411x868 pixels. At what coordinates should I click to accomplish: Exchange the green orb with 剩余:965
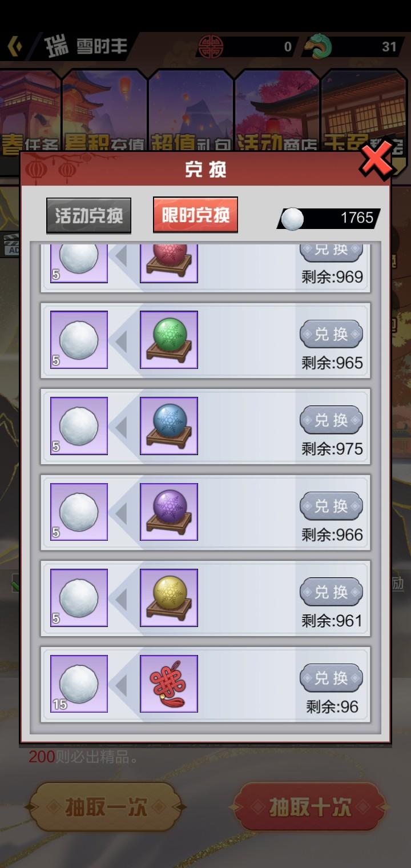point(331,334)
